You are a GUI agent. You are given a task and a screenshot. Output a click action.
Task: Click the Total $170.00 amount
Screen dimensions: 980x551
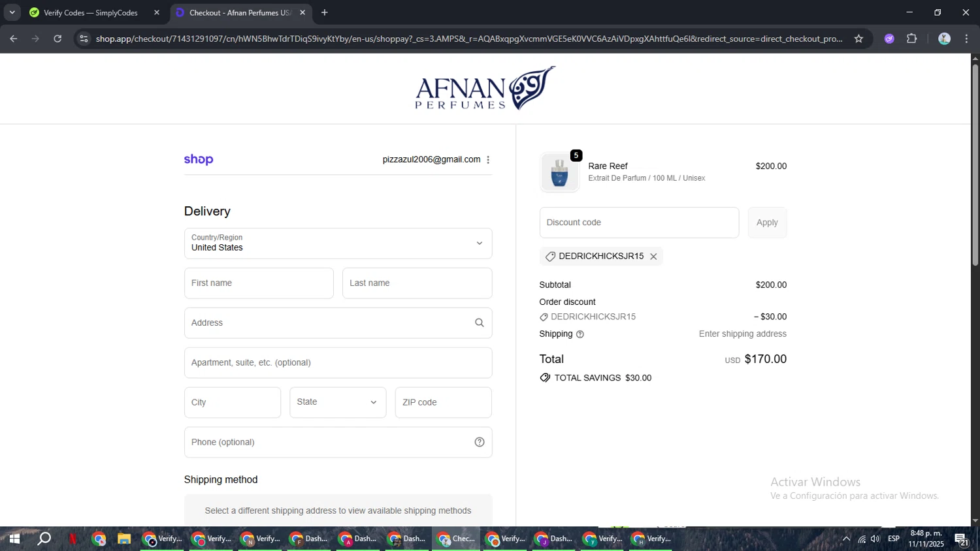pyautogui.click(x=765, y=359)
